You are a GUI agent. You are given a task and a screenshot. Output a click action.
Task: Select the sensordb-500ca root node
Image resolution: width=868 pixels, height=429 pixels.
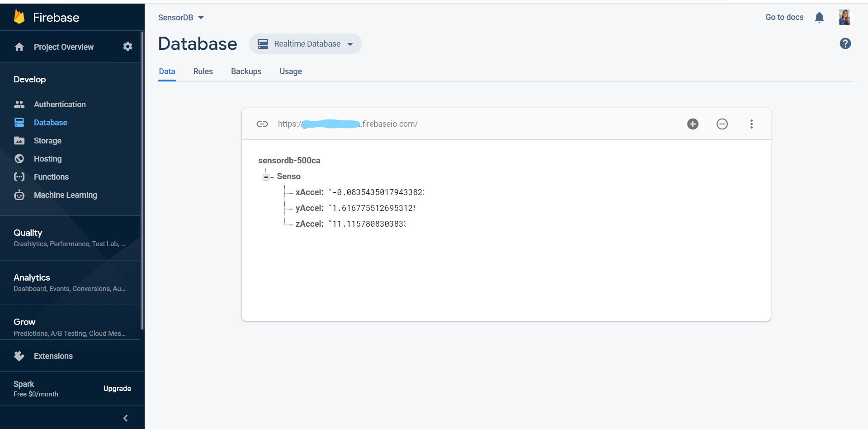click(x=289, y=161)
